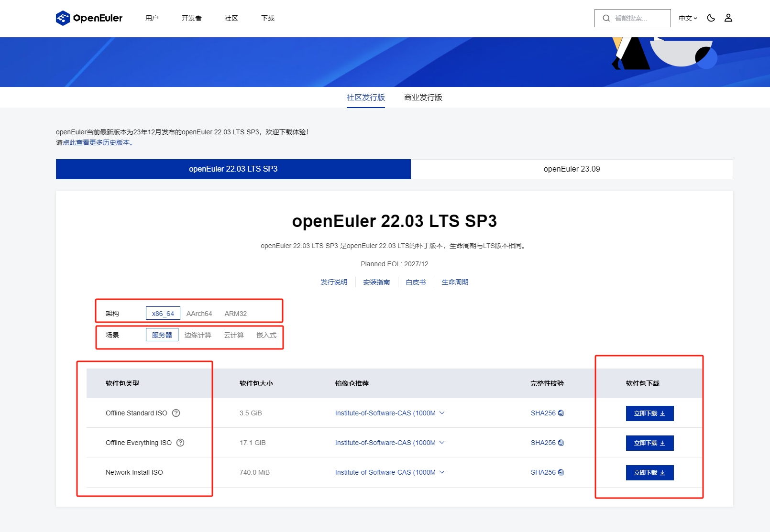This screenshot has height=532, width=770.
Task: Copy SHA256 icon for Network Install ISO
Action: 561,472
